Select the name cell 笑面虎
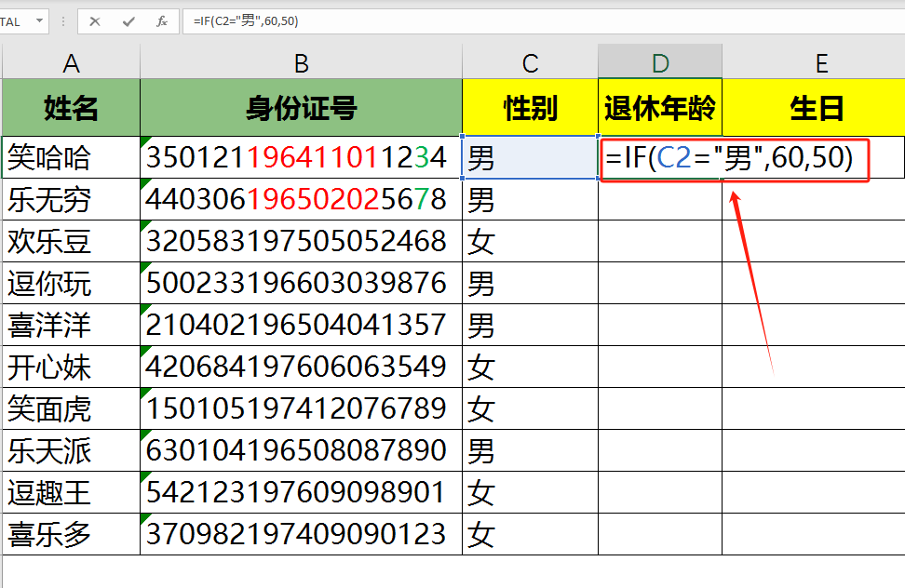This screenshot has width=905, height=588. click(x=71, y=408)
